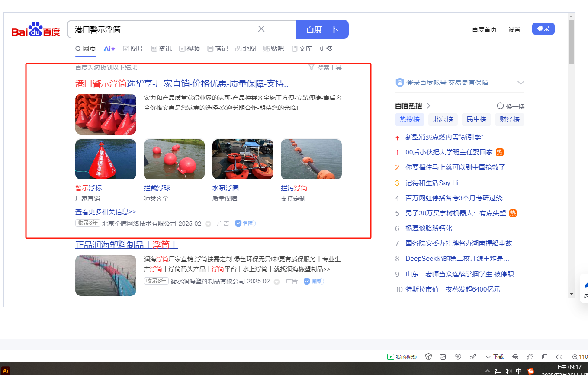This screenshot has width=588, height=375.
Task: Expand the 登录百度帐号 panel chevron
Action: click(x=521, y=83)
